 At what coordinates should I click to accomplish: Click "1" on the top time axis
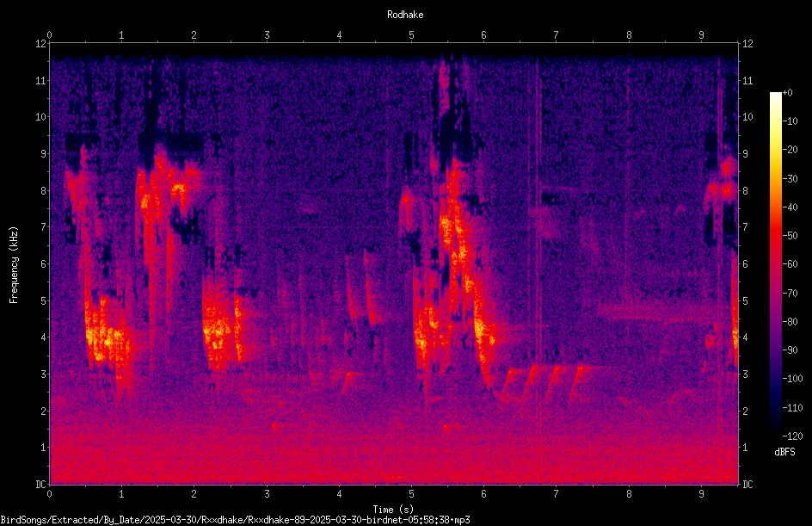121,35
